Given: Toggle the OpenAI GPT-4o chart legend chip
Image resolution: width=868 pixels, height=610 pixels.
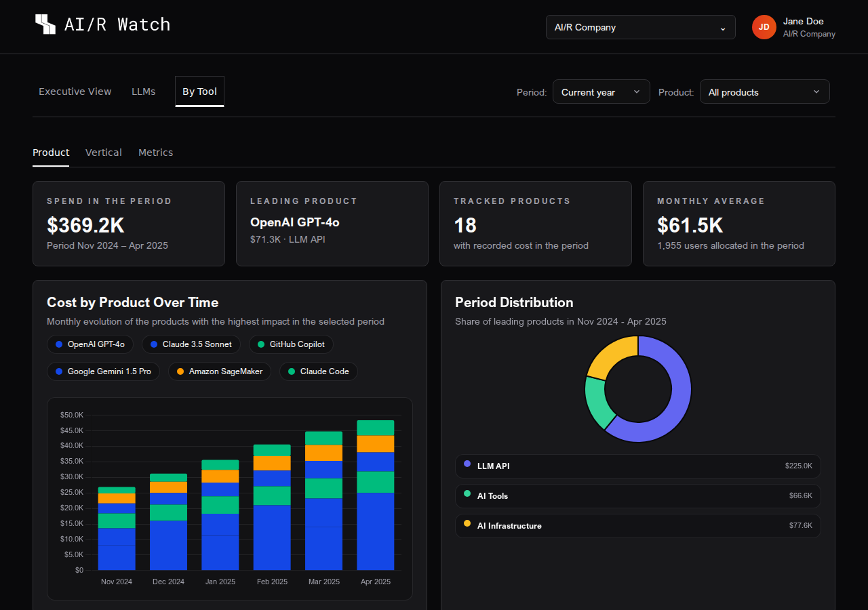Looking at the screenshot, I should coord(90,344).
